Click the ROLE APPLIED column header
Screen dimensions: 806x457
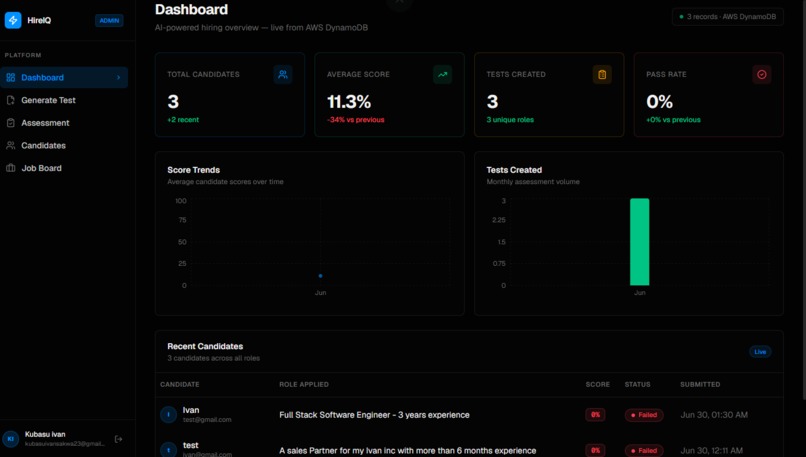[304, 385]
